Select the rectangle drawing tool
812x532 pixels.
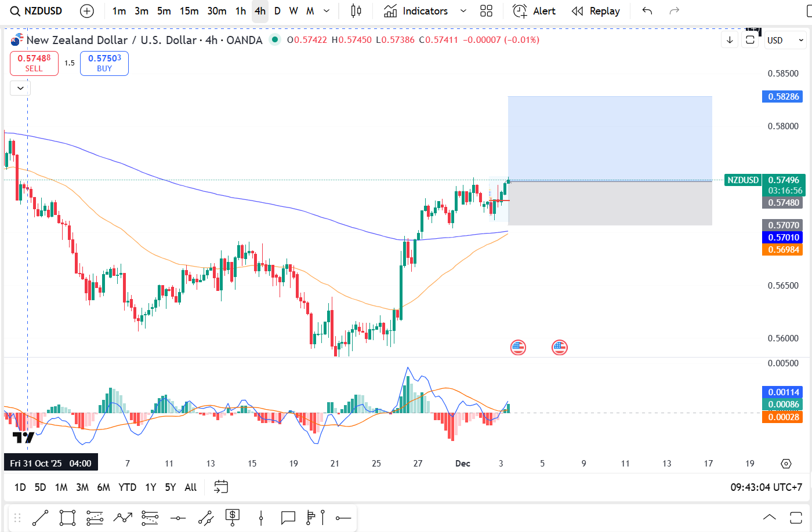coord(67,518)
